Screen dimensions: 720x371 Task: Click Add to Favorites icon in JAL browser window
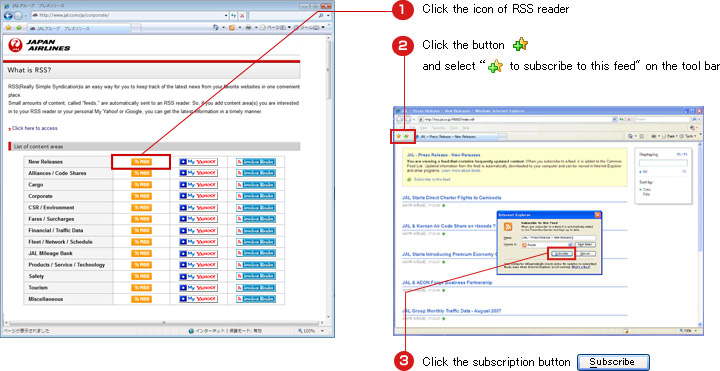pyautogui.click(x=19, y=28)
